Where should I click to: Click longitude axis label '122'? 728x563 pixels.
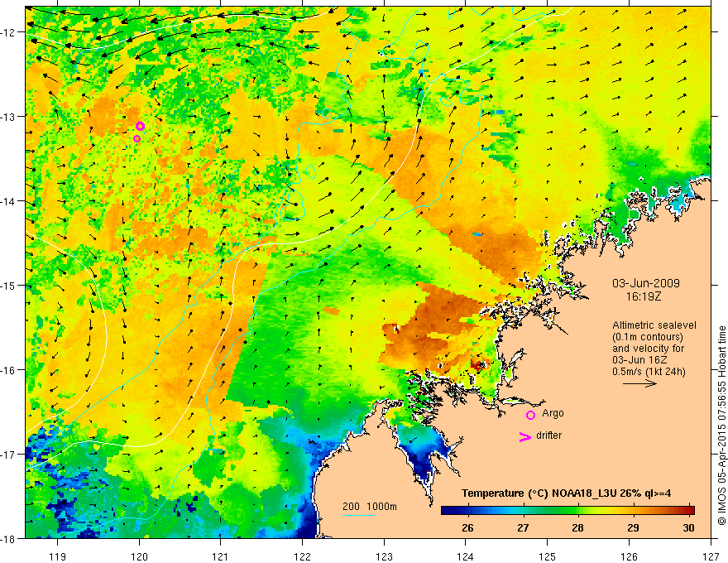pyautogui.click(x=302, y=556)
